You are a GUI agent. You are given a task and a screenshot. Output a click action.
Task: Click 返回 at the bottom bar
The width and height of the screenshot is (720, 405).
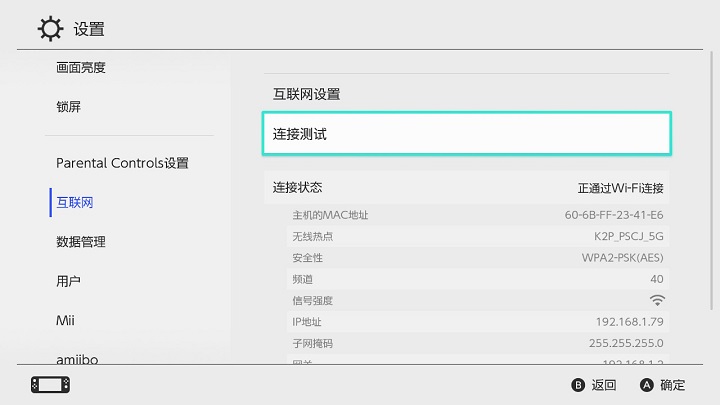point(603,385)
